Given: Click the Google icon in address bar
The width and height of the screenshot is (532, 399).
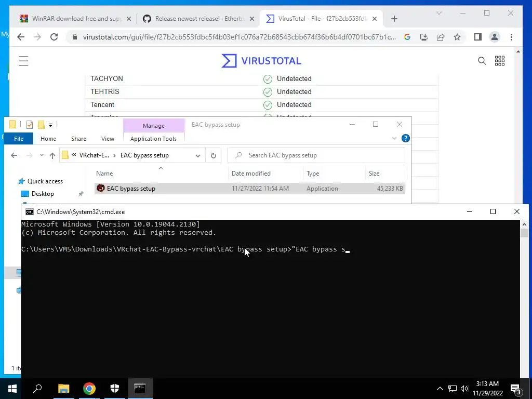Looking at the screenshot, I should [407, 37].
